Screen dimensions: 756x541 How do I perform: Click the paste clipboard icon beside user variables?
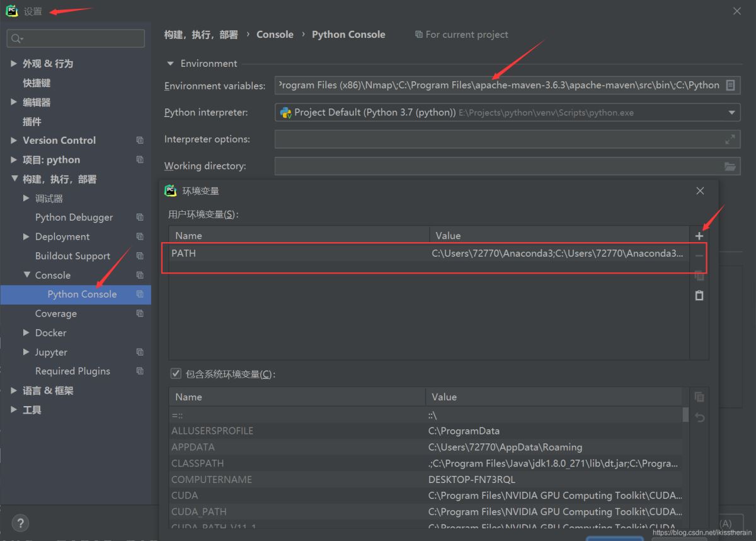click(x=699, y=295)
